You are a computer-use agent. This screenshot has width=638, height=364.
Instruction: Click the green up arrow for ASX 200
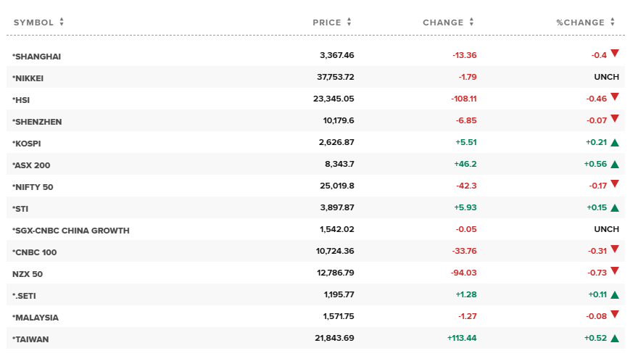[615, 165]
